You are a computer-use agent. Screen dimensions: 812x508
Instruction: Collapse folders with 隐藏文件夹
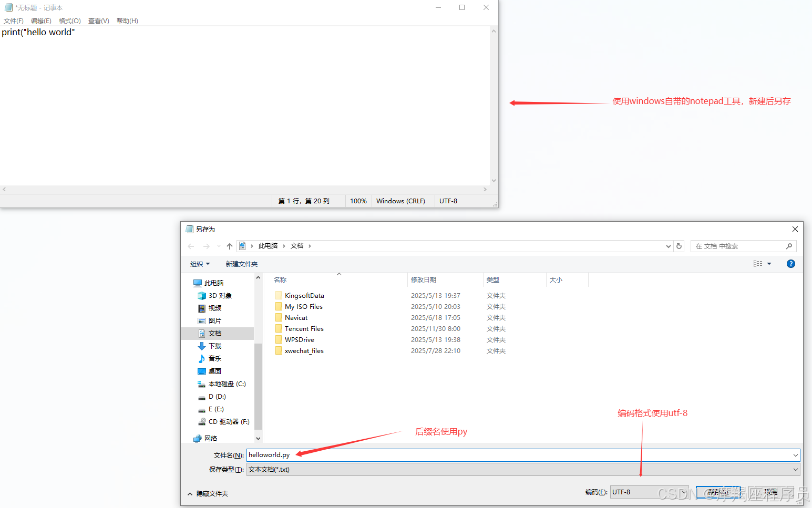click(208, 494)
